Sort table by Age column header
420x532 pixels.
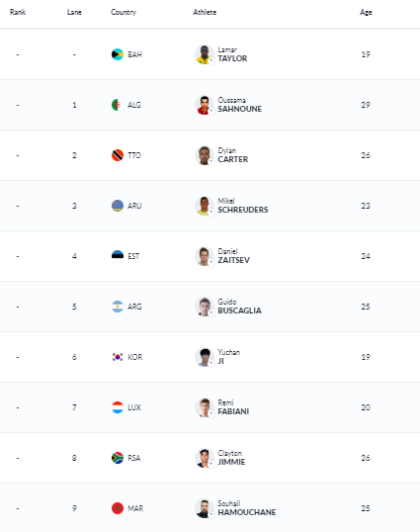pos(366,12)
